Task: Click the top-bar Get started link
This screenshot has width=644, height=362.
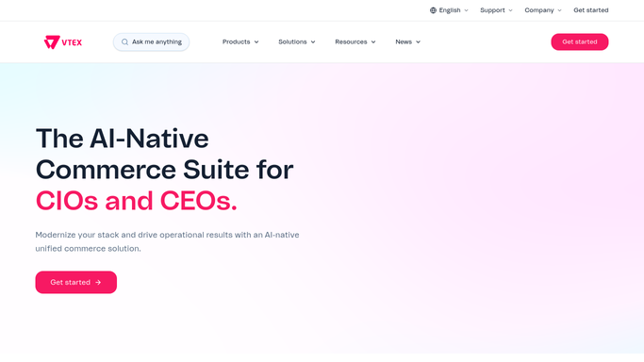Action: point(591,10)
